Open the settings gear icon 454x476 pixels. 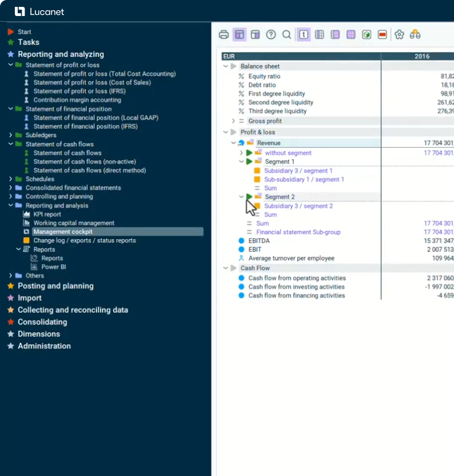point(399,35)
